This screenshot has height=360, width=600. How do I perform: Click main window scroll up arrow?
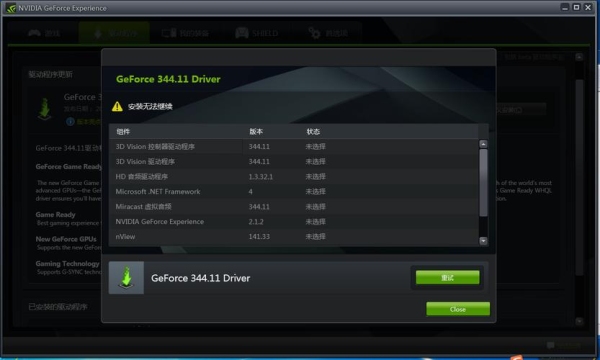(579, 57)
